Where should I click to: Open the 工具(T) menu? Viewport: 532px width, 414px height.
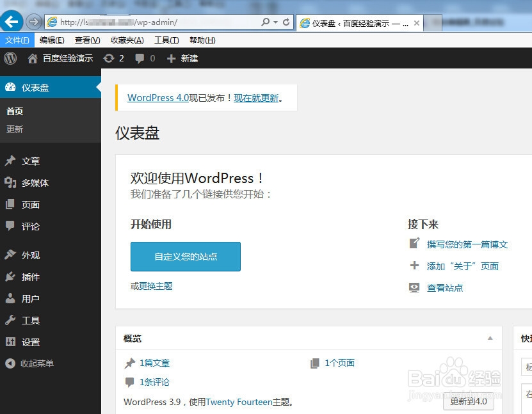pos(166,40)
